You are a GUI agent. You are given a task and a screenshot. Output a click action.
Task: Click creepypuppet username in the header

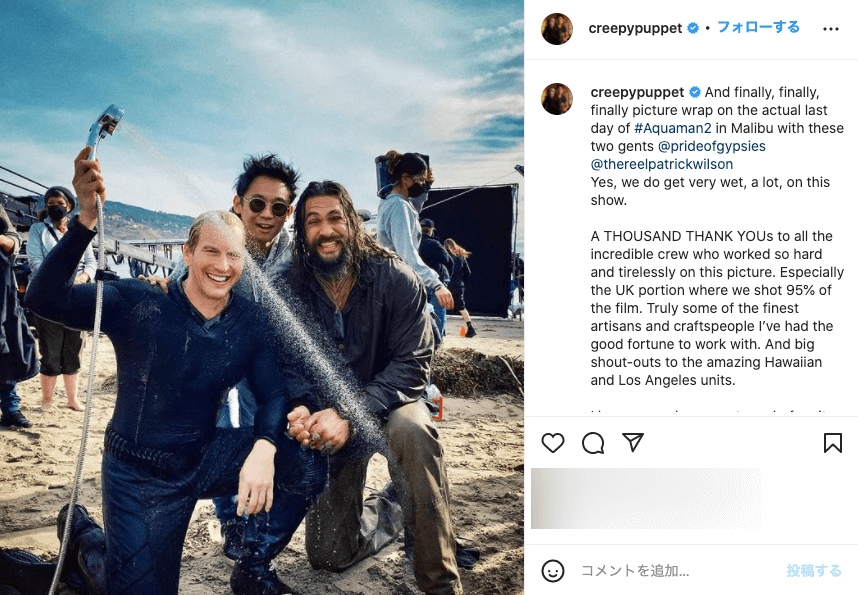635,28
